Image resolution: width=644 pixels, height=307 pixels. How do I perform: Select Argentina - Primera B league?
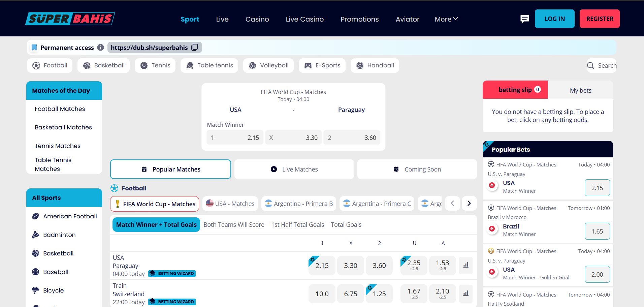[x=299, y=204]
